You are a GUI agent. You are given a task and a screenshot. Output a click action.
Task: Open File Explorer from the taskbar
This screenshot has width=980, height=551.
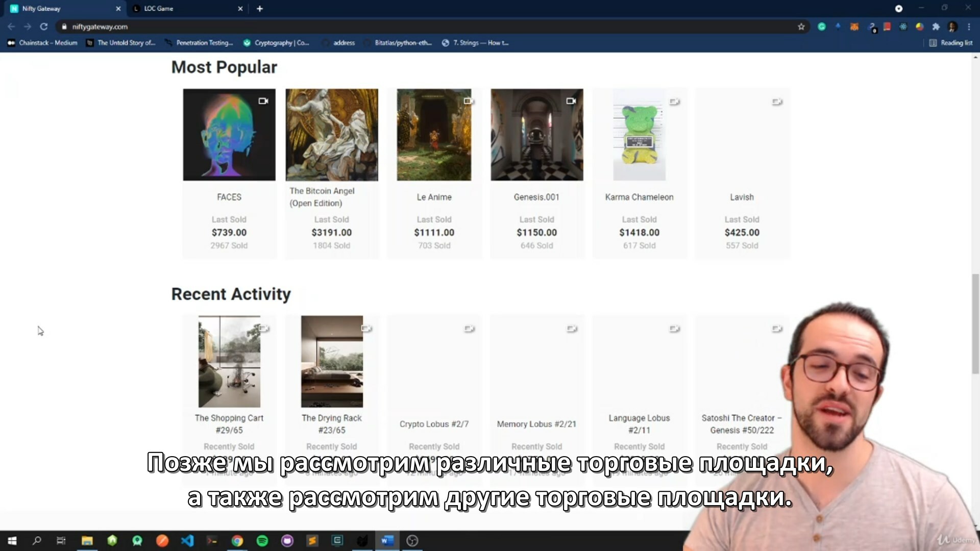[x=87, y=541]
